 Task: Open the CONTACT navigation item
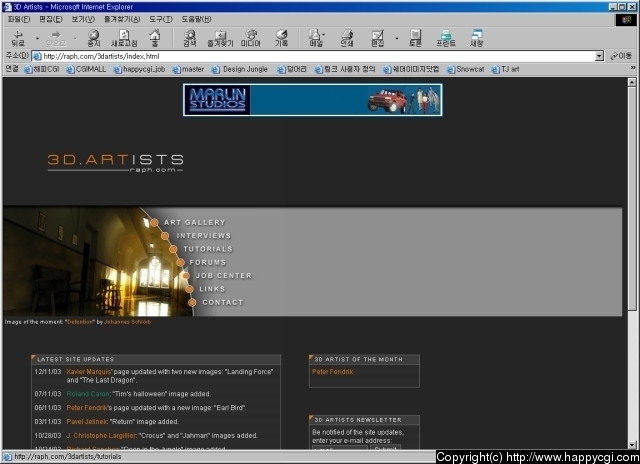222,302
